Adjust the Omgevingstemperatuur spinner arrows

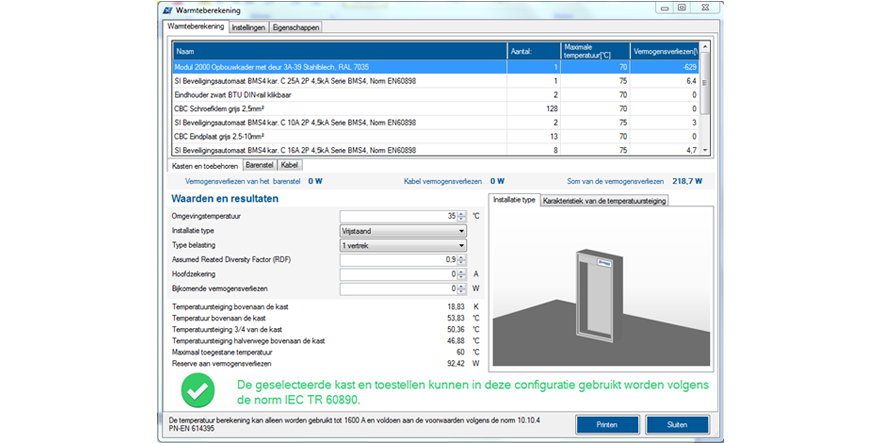click(461, 216)
